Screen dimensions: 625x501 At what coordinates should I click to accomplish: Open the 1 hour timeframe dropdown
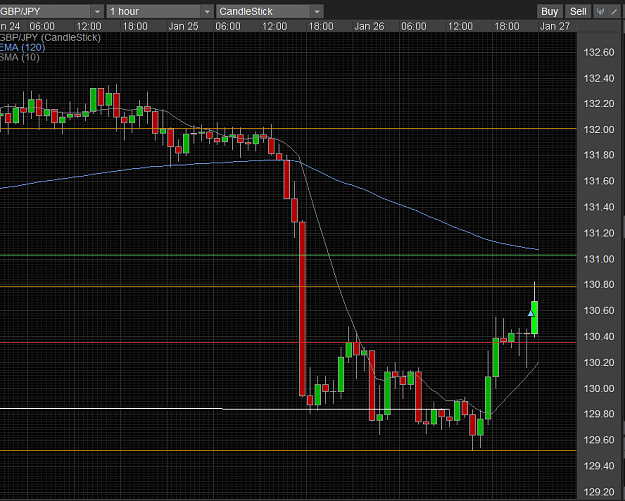pos(160,12)
